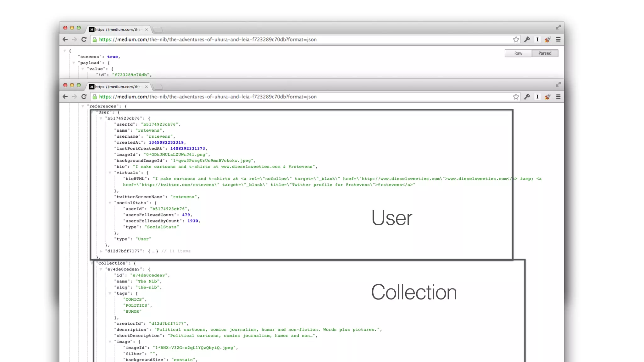Click the "COMICS" tag entry
Viewport: 644px width, 362px height.
click(x=134, y=299)
